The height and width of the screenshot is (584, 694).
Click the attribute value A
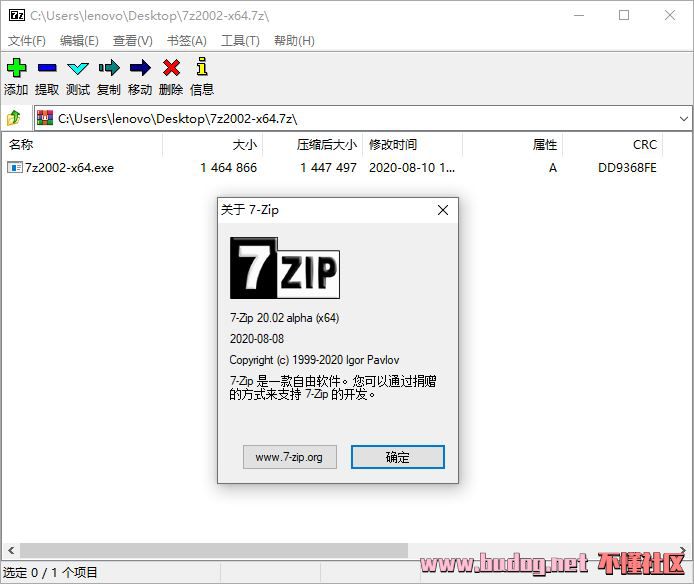(x=553, y=168)
